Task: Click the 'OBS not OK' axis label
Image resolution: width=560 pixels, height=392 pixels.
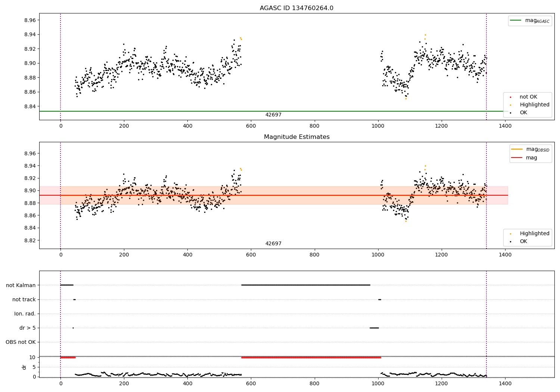Action: (x=21, y=342)
